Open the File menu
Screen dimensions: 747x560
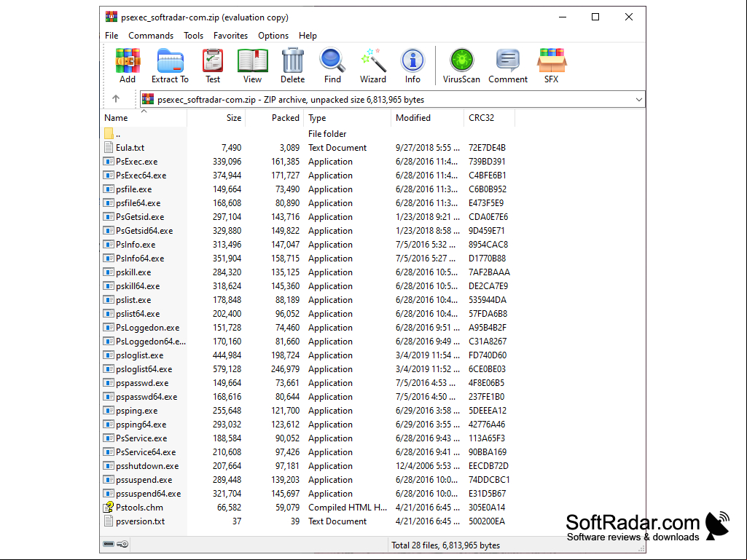[x=112, y=36]
